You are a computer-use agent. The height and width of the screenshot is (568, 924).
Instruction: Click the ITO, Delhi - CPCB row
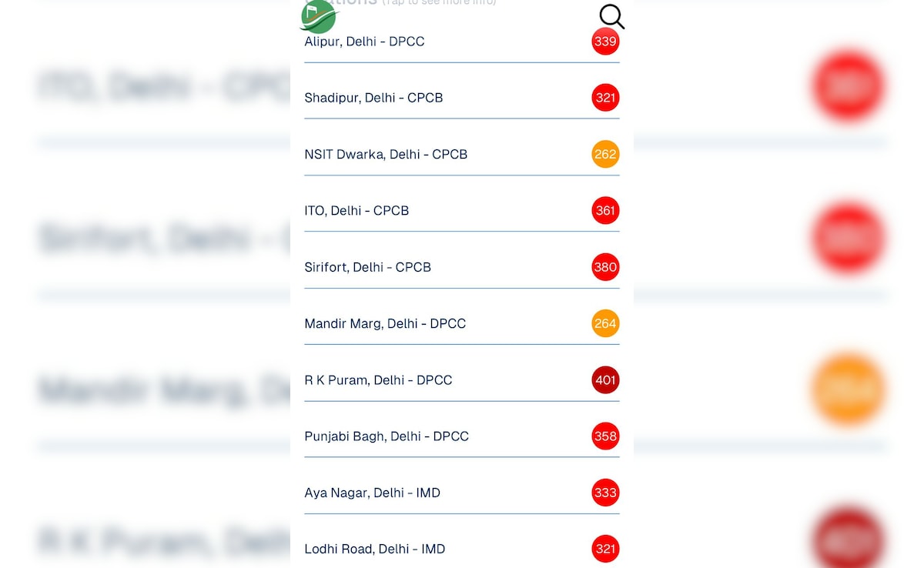pyautogui.click(x=357, y=210)
